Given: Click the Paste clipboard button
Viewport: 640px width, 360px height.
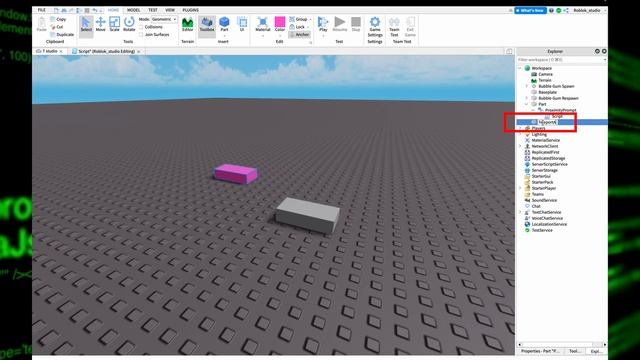Looking at the screenshot, I should tap(42, 25).
